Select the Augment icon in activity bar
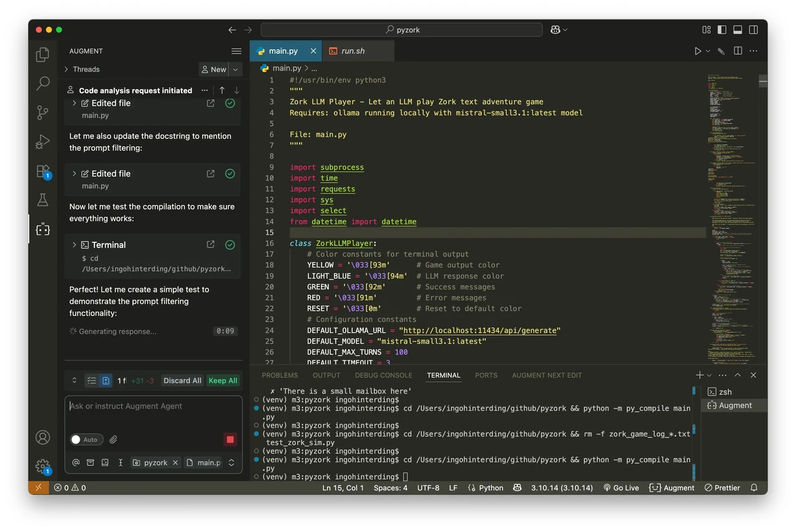Screen dimensions: 796x532 43,229
